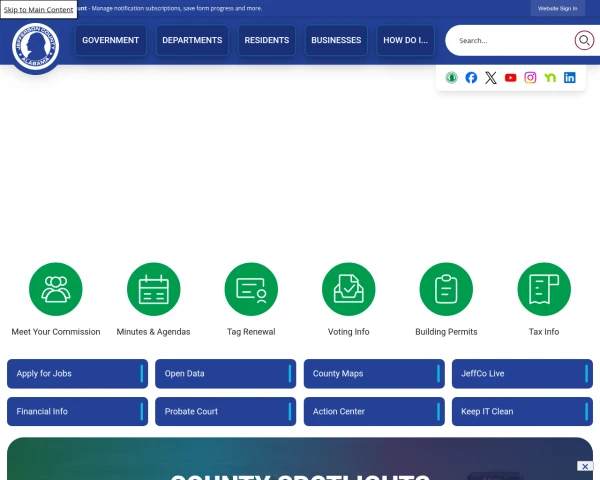
Task: Open the Voting Info ballot icon
Action: 349,289
